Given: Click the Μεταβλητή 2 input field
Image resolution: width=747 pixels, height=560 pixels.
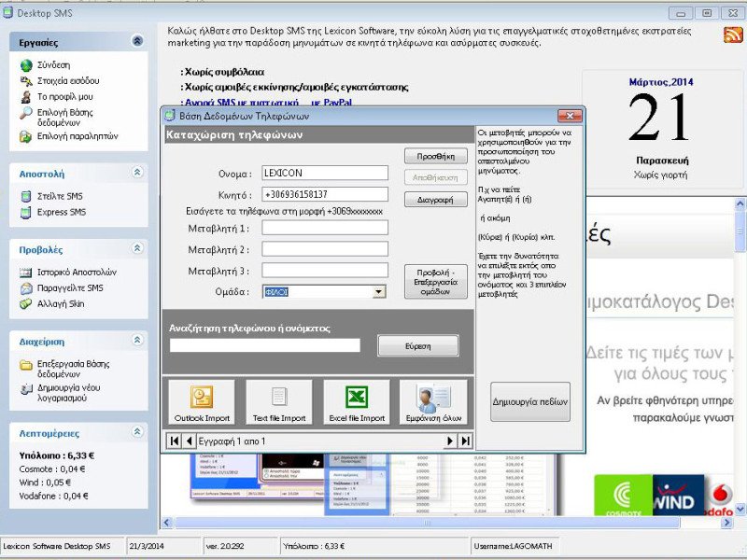Looking at the screenshot, I should (325, 248).
